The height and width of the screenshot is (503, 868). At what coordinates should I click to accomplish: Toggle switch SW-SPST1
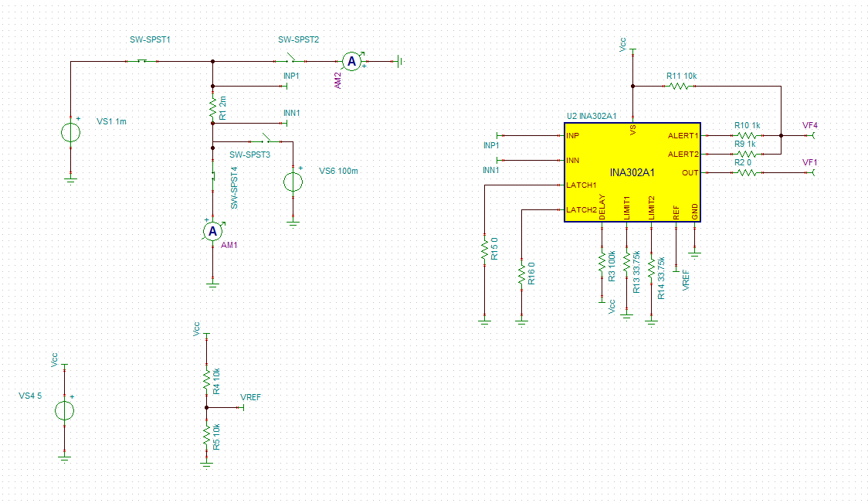[x=142, y=61]
